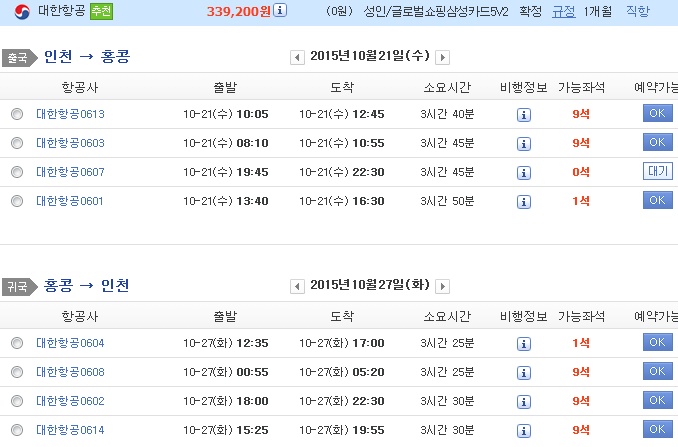Viewport: 678px width, 447px height.
Task: Select radio button for flight 대한항공0603
Action: coord(17,143)
